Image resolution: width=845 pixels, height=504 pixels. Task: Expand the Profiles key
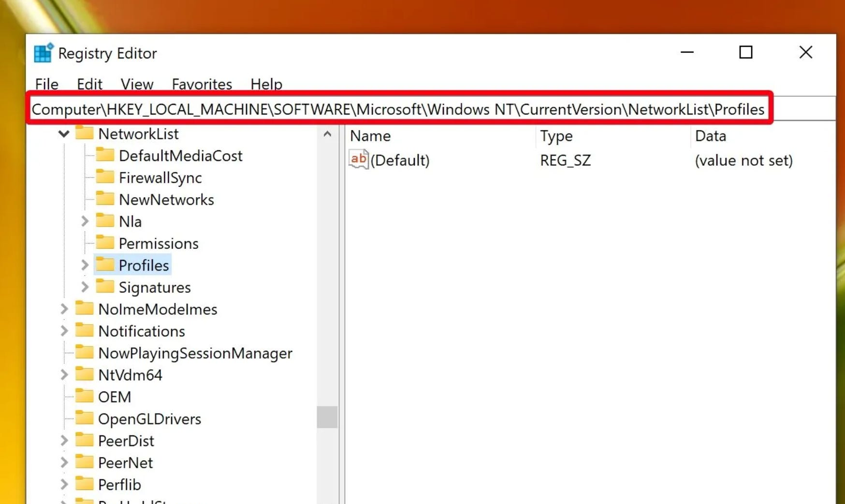(x=85, y=265)
